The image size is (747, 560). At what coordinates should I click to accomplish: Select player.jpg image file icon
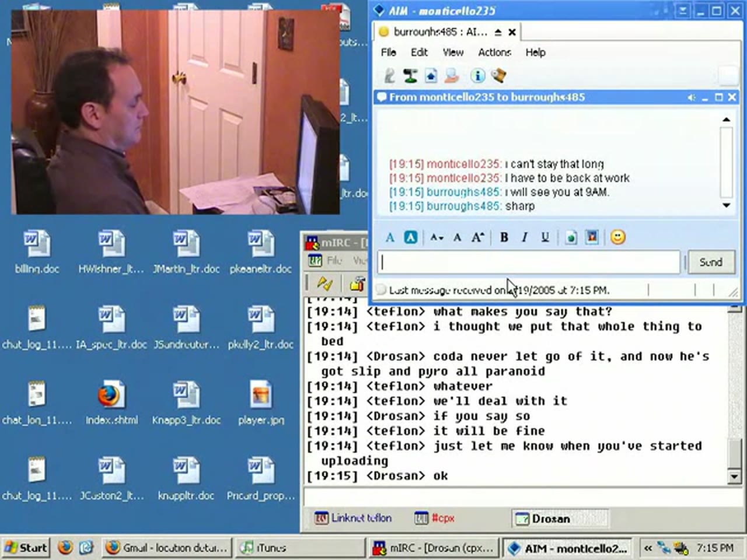[260, 402]
